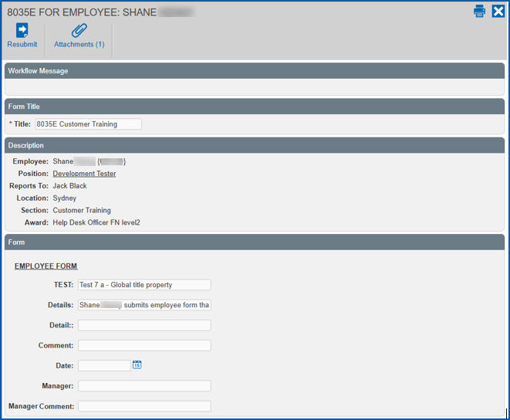Click the '8035E FOR EMPLOYEE' window title

[82, 12]
